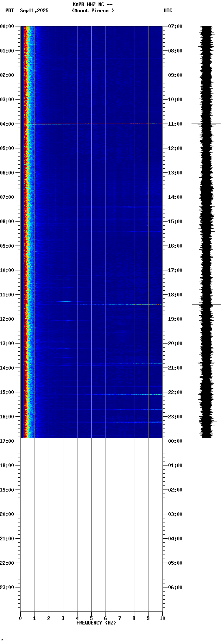Click the 'PDT' timezone label
This screenshot has height=644, width=224.
(9, 11)
